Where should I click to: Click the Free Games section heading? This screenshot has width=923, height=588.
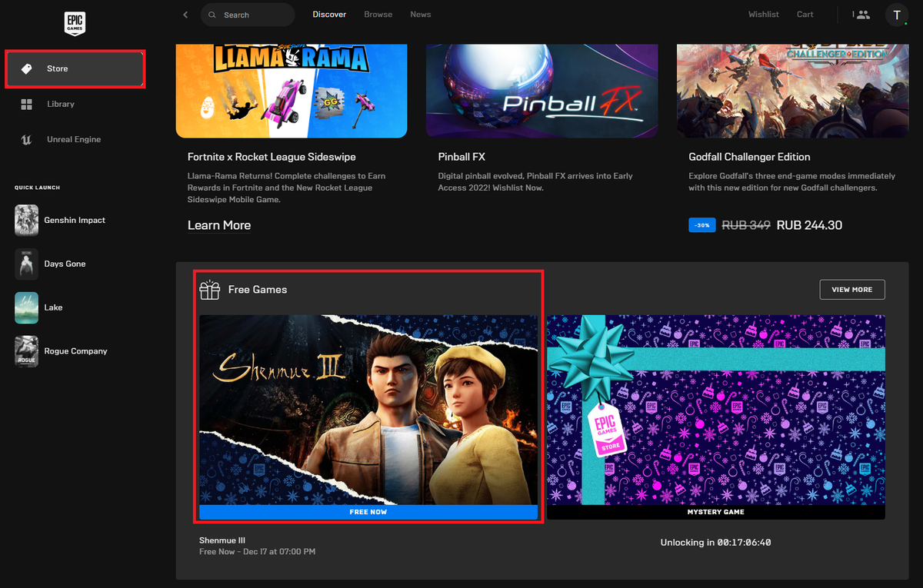258,290
